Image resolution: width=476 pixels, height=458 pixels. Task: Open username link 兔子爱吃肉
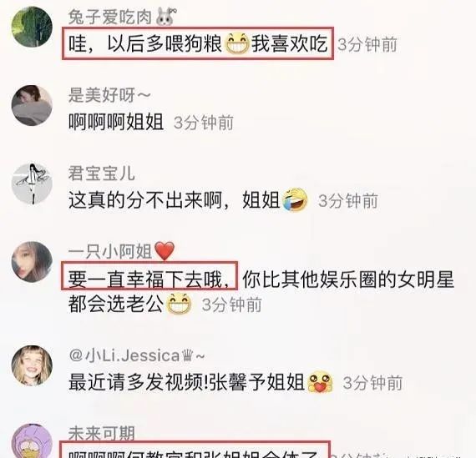point(110,17)
